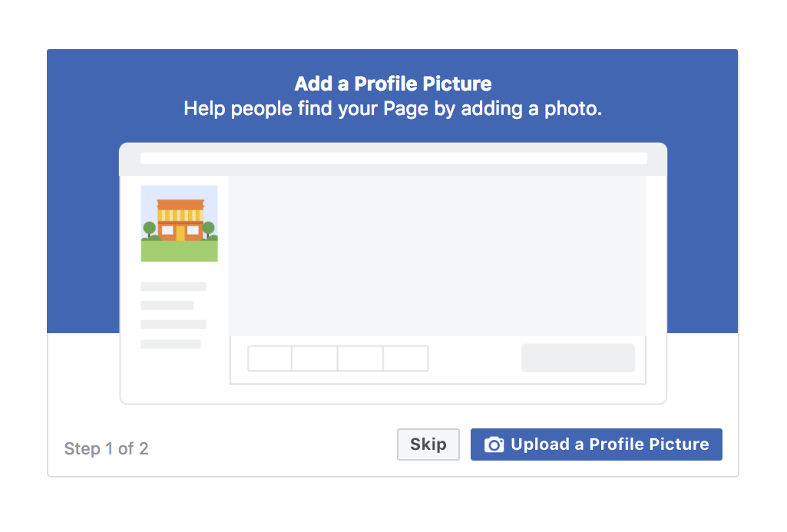
Task: Select the first placeholder tab in the preview
Action: click(269, 358)
